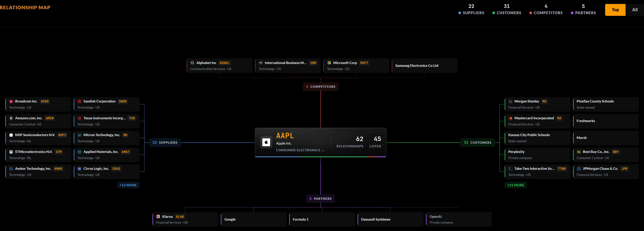Click the Best Buy logo icon
The width and height of the screenshot is (644, 231).
(579, 152)
